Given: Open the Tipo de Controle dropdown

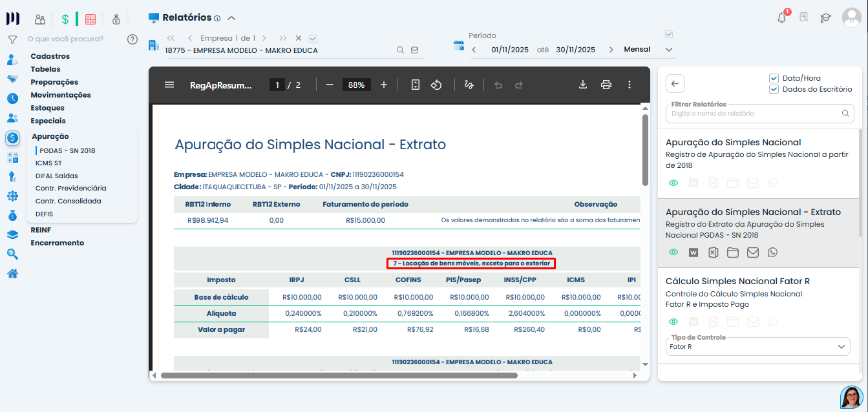Looking at the screenshot, I should coord(758,346).
